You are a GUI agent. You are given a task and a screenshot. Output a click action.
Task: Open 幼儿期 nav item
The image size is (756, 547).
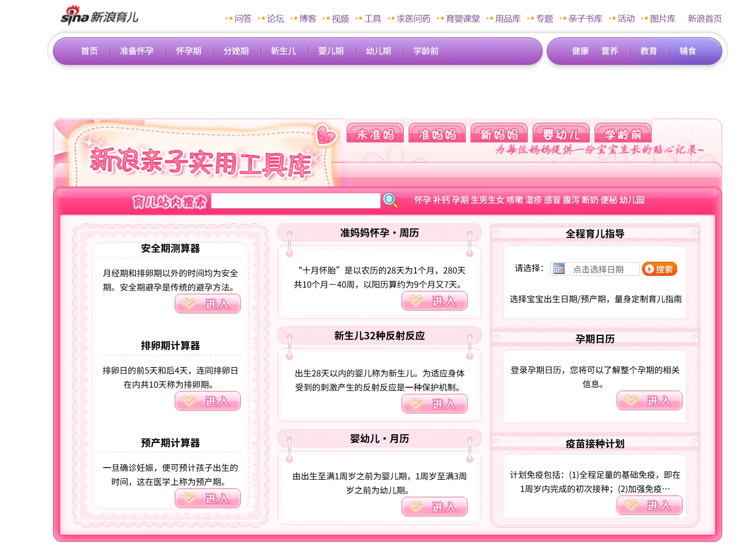pyautogui.click(x=378, y=51)
